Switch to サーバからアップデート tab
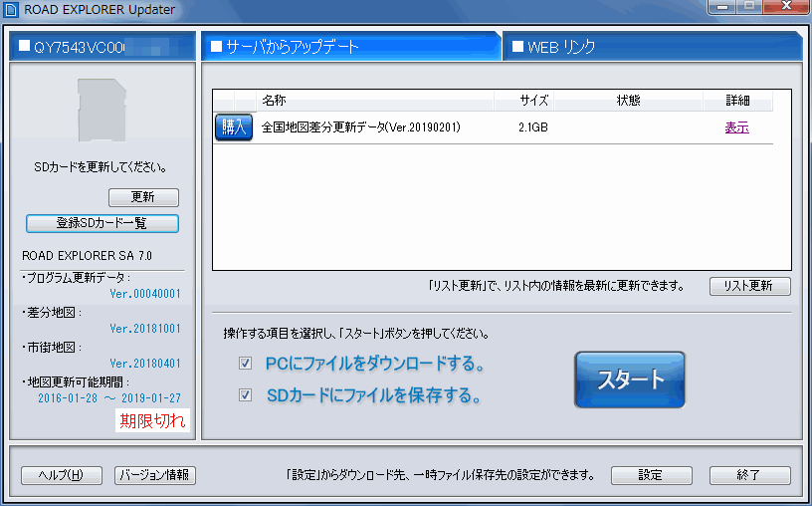The image size is (812, 506). tap(351, 47)
